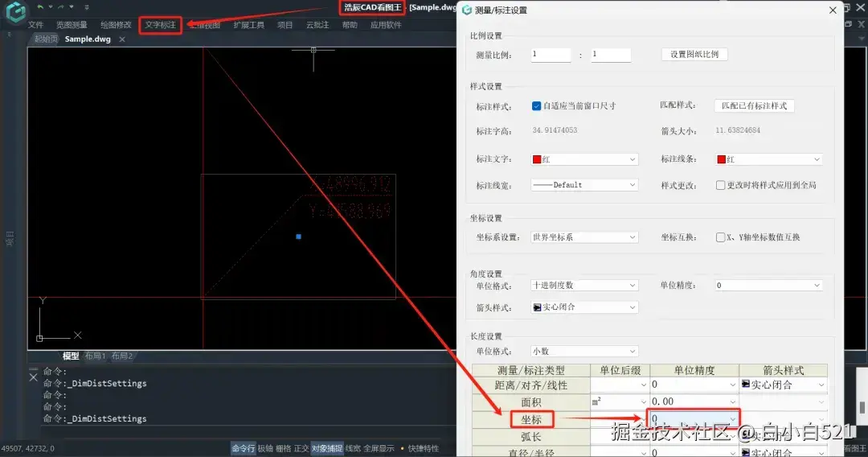Click the dialog's vertical scrollbar thumb
The width and height of the screenshot is (868, 457).
point(862,407)
